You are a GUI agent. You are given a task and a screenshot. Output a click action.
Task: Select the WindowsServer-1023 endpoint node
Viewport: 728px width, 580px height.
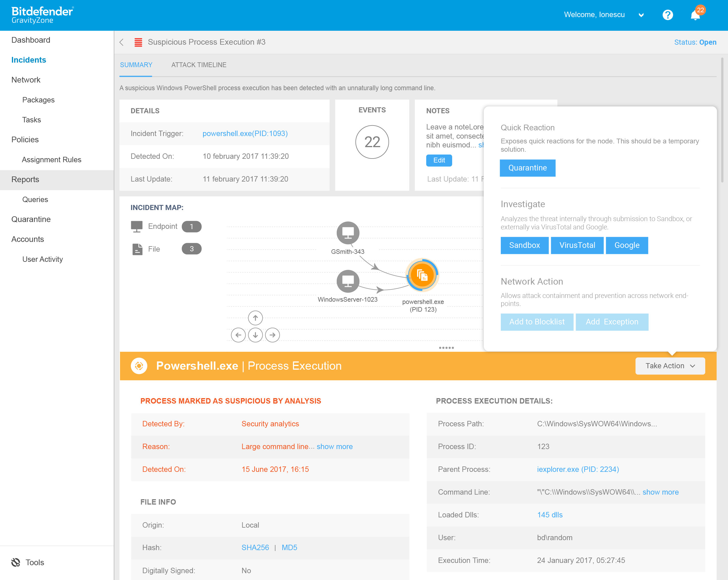point(348,281)
